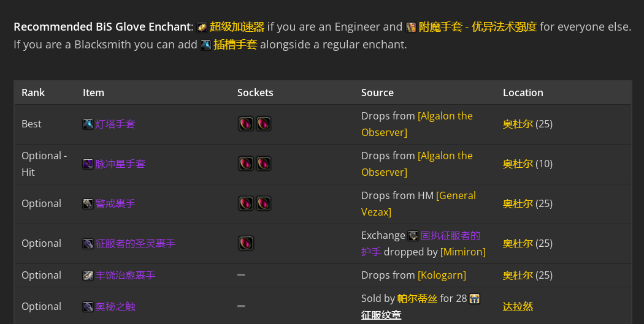644x324 pixels.
Task: Click first gem socket of 灯塔手套 row
Action: 246,124
